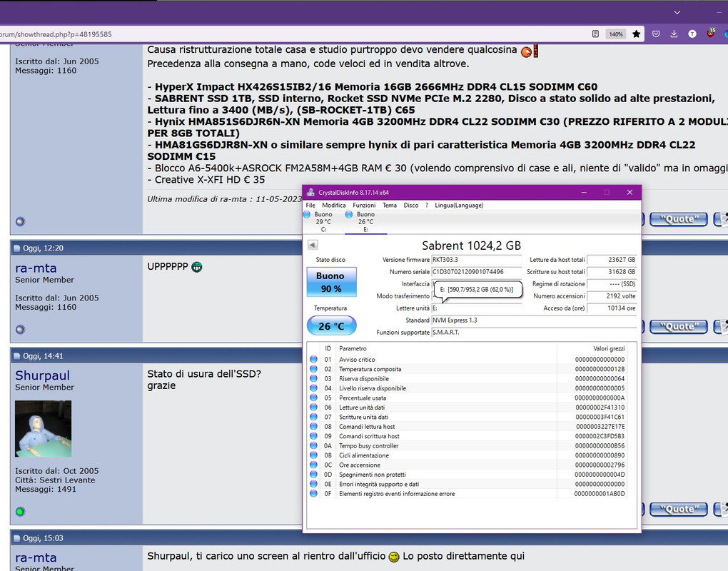
Task: Click the Numero accensioni value 2192 volte
Action: [612, 296]
